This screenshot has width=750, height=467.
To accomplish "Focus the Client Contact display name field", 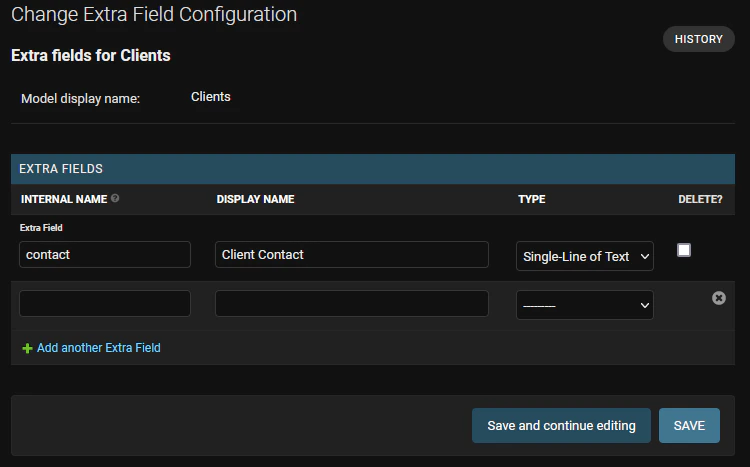I will [x=352, y=255].
